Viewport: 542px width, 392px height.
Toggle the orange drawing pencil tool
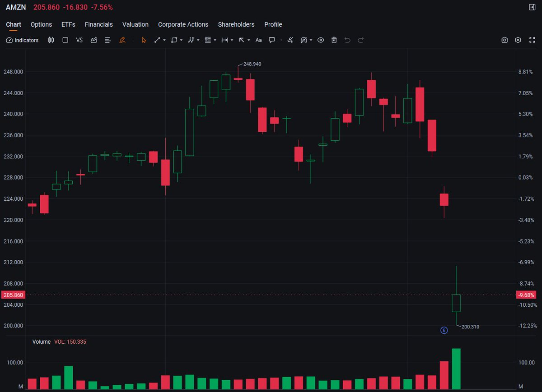coord(122,40)
